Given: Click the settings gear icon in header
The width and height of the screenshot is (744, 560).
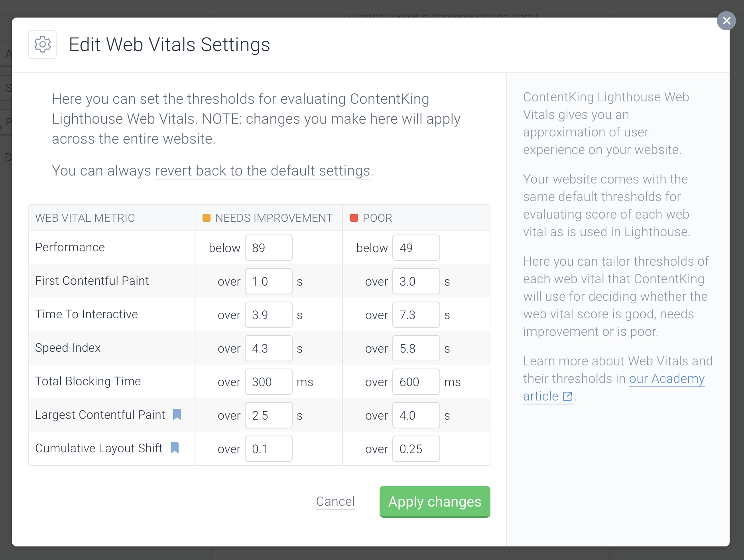Looking at the screenshot, I should click(x=42, y=45).
